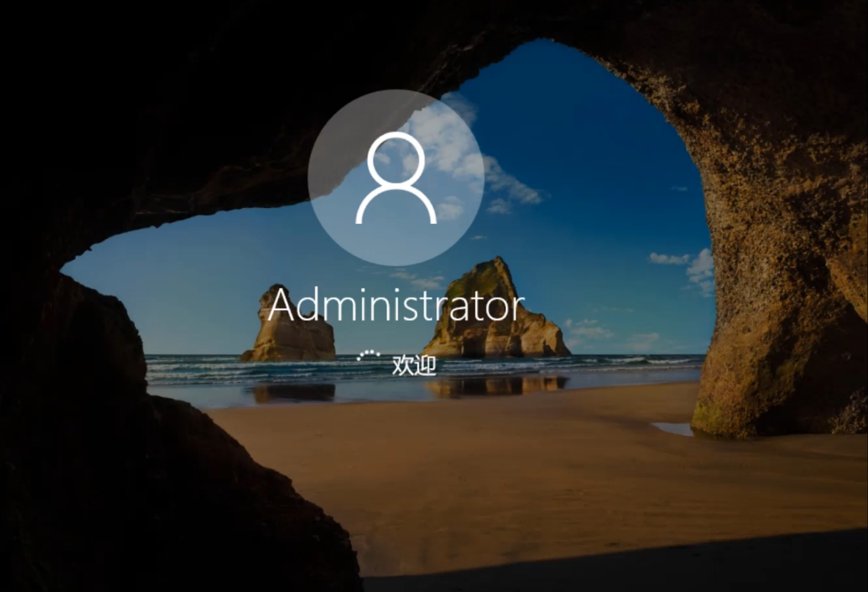Screen dimensions: 868x592
Task: Click the spinning progress indicator beside 欢迎
Action: pyautogui.click(x=369, y=355)
